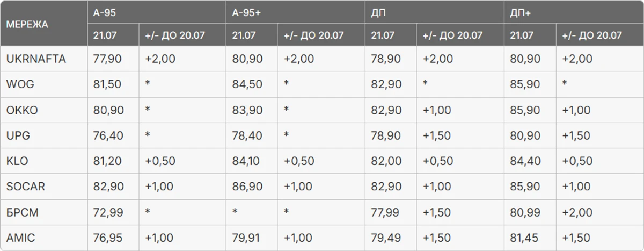Select the БРСМ row label
644x251 pixels.
(x=23, y=212)
